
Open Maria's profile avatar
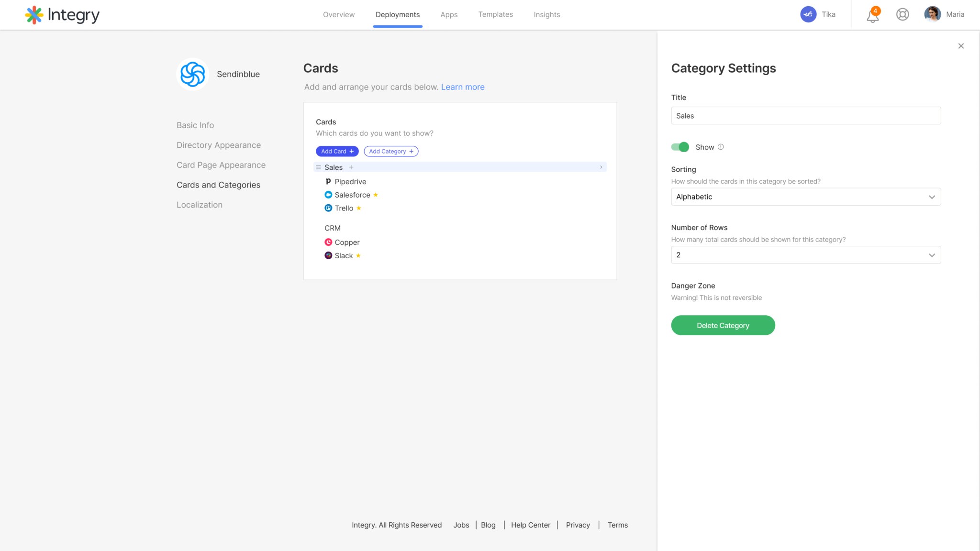click(x=933, y=14)
